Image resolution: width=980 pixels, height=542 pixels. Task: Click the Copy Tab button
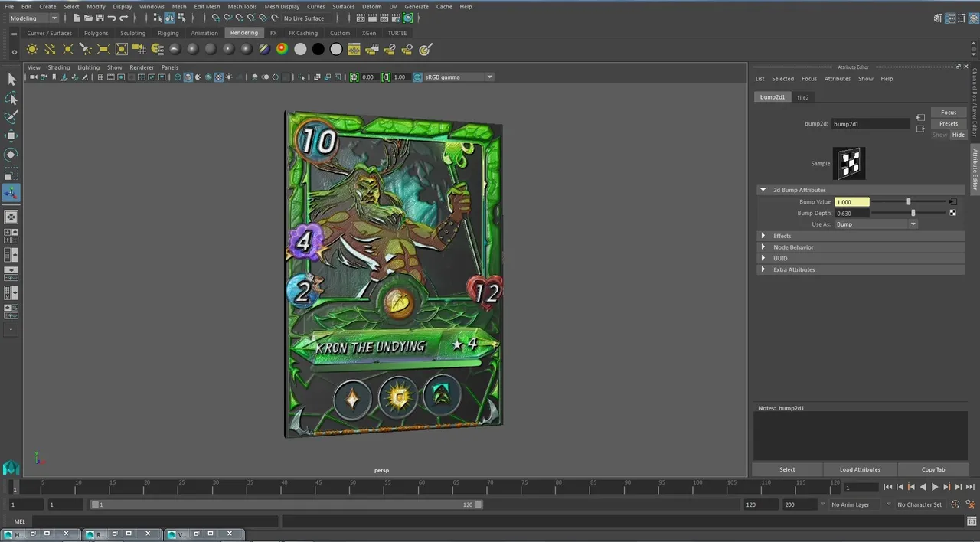tap(933, 469)
